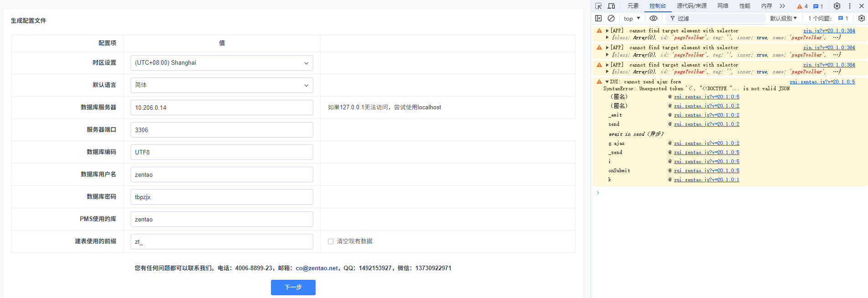
Task: Open source link for k stack frame
Action: coord(707,180)
